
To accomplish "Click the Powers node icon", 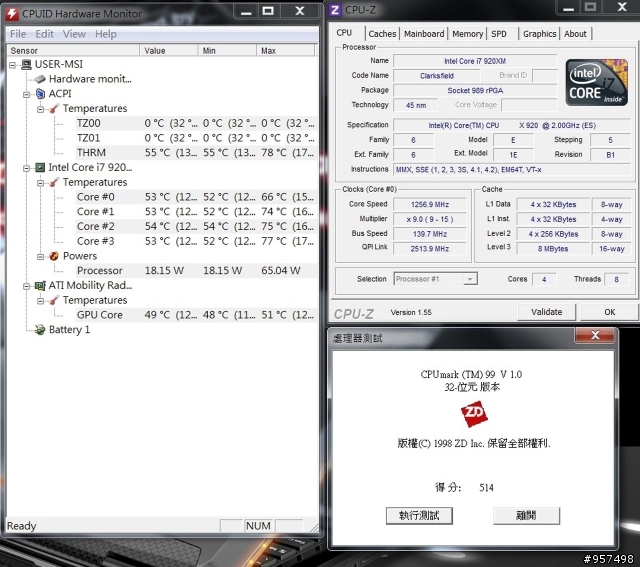I will 54,256.
